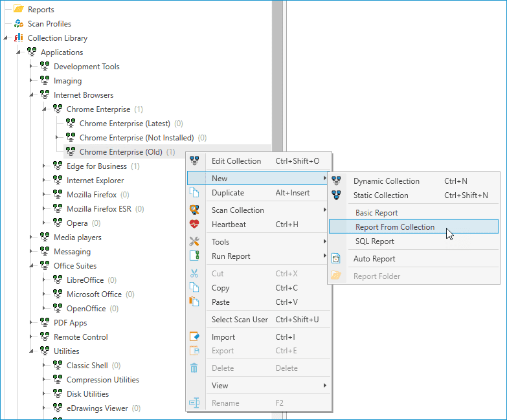
Task: Click the Export floppy icon
Action: pos(194,351)
